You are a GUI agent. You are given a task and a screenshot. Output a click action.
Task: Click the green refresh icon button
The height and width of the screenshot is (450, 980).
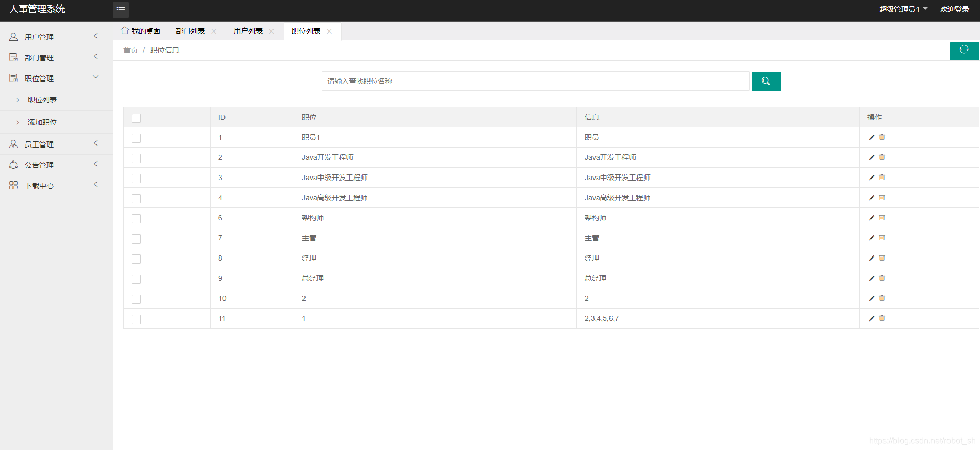(x=964, y=50)
